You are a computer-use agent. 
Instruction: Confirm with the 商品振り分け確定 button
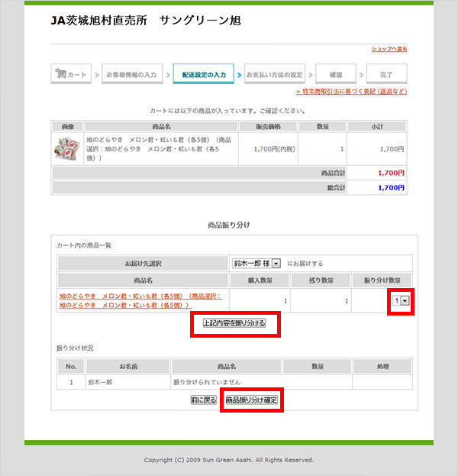[252, 400]
